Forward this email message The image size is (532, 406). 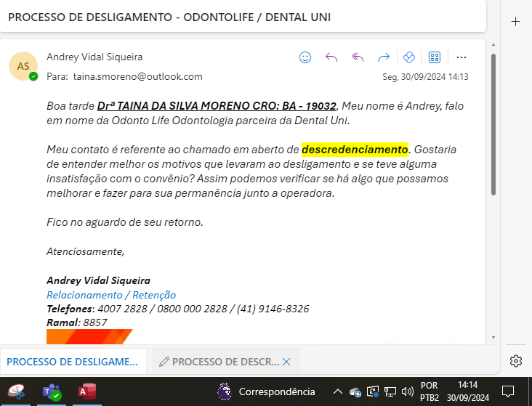[x=384, y=57]
